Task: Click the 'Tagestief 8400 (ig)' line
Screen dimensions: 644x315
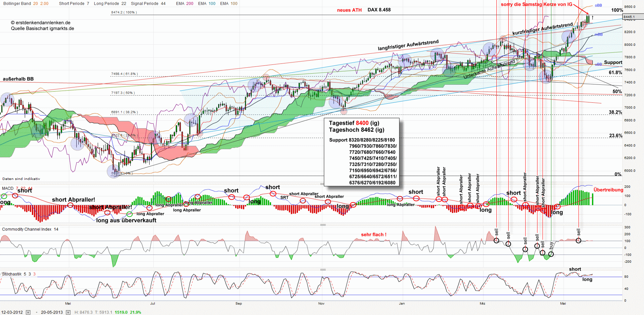Action: [x=354, y=123]
